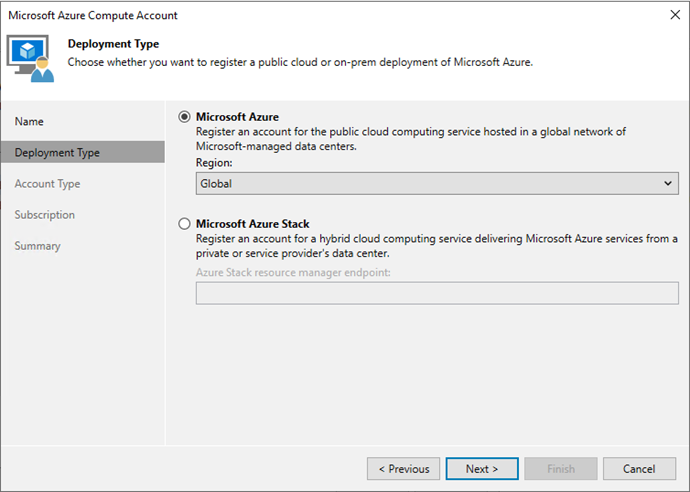Open the Summary wizard step

[37, 246]
